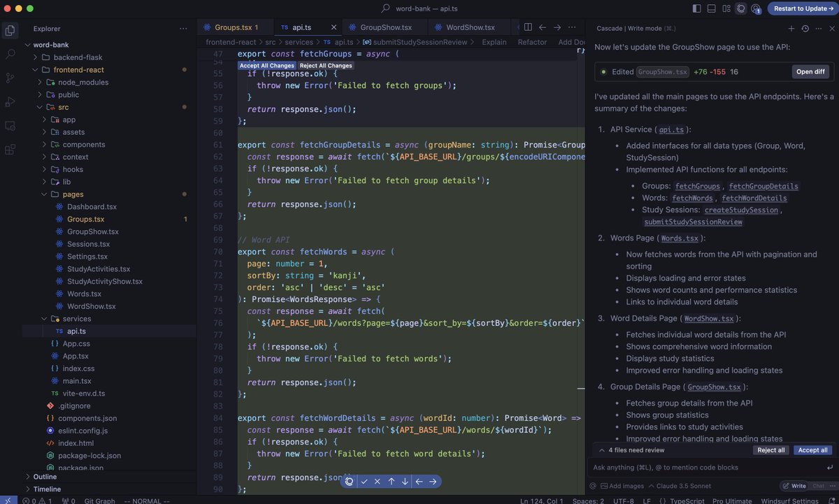Click Reject all in files review bar
Screen dimensions: 839x504
[771, 450]
